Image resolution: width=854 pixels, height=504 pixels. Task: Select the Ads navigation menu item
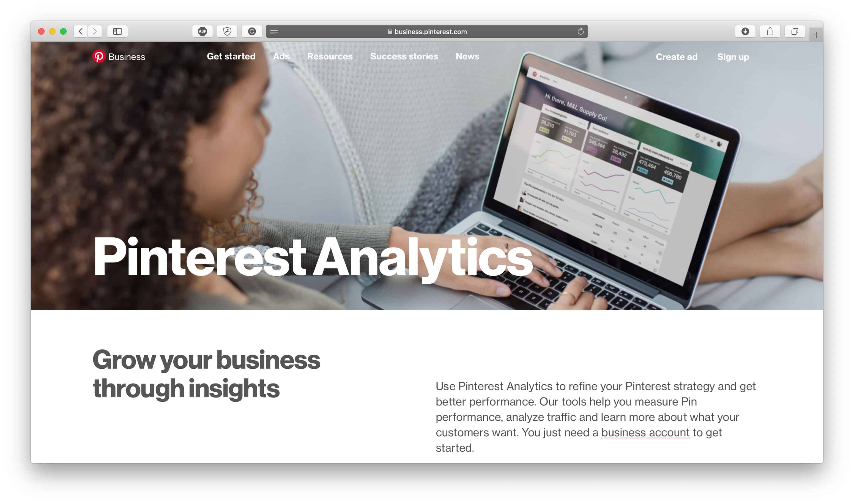[x=281, y=56]
